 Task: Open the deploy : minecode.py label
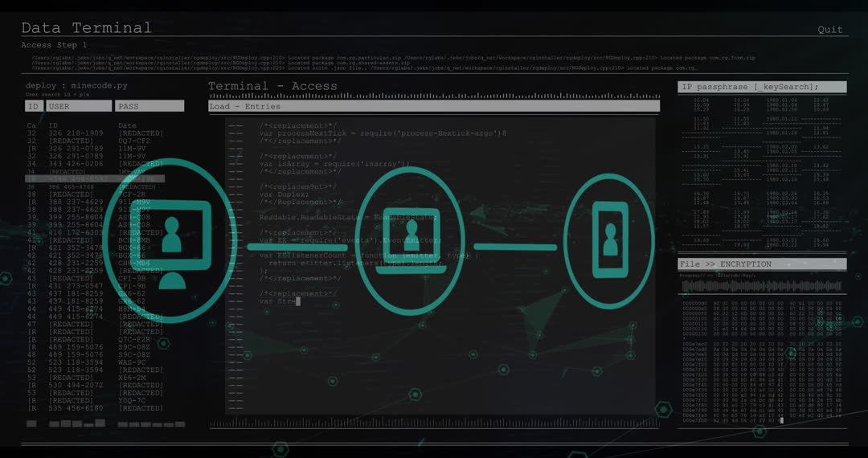[76, 85]
